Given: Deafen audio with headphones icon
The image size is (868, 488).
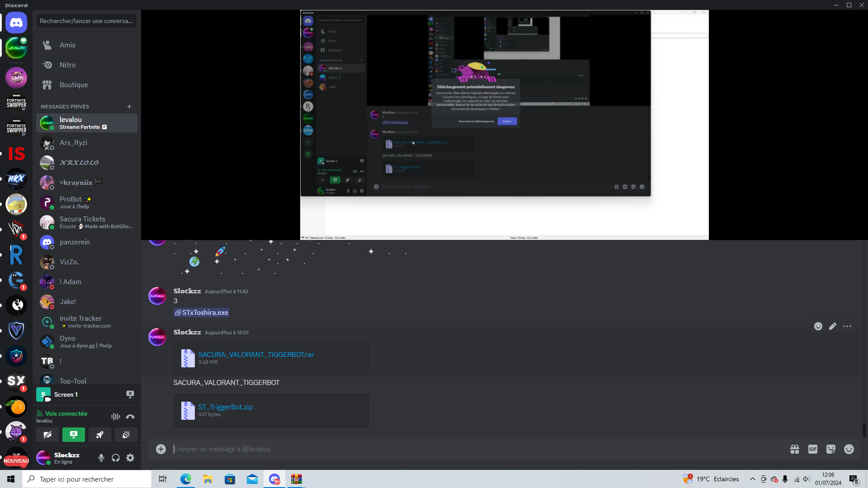Looking at the screenshot, I should tap(116, 458).
